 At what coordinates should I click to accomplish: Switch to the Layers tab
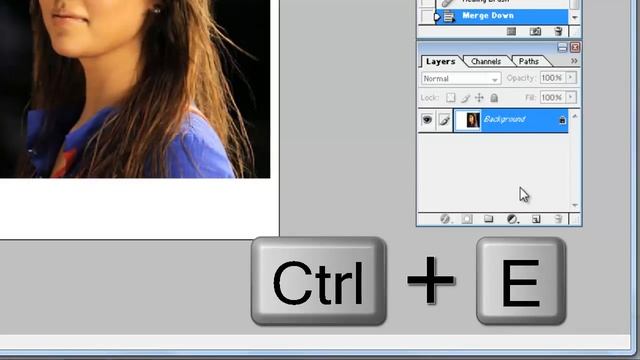point(440,62)
